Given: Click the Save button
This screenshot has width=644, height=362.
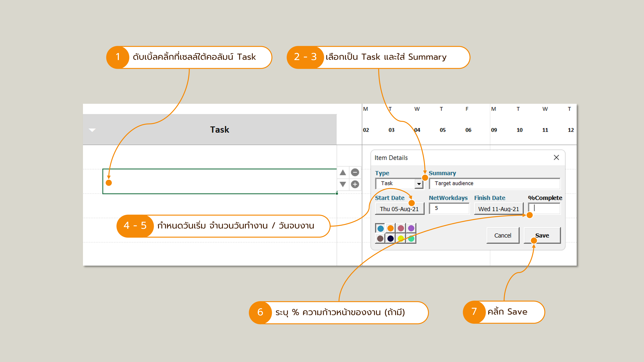Looking at the screenshot, I should click(x=542, y=236).
